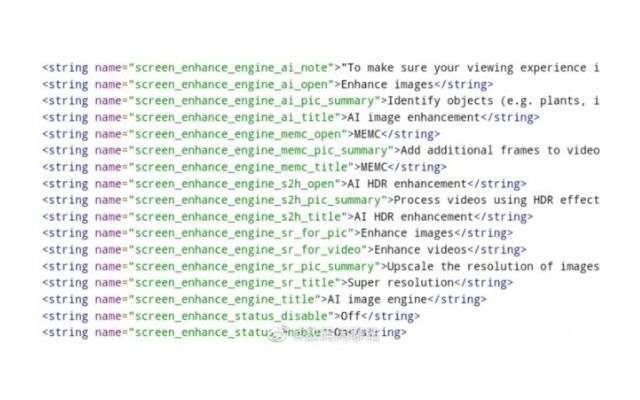Viewport: 640px width, 400px height.
Task: Click the "Super resolution" string value
Action: (400, 283)
